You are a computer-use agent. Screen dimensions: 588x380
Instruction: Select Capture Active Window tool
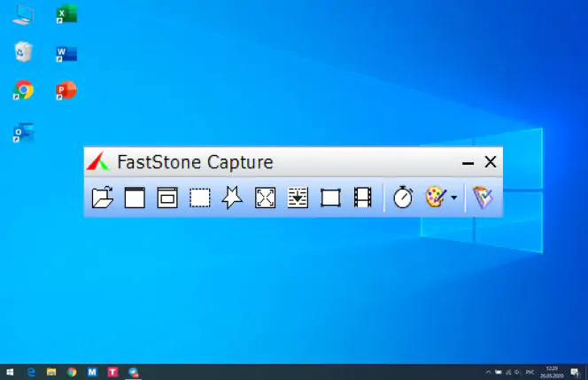click(x=135, y=198)
